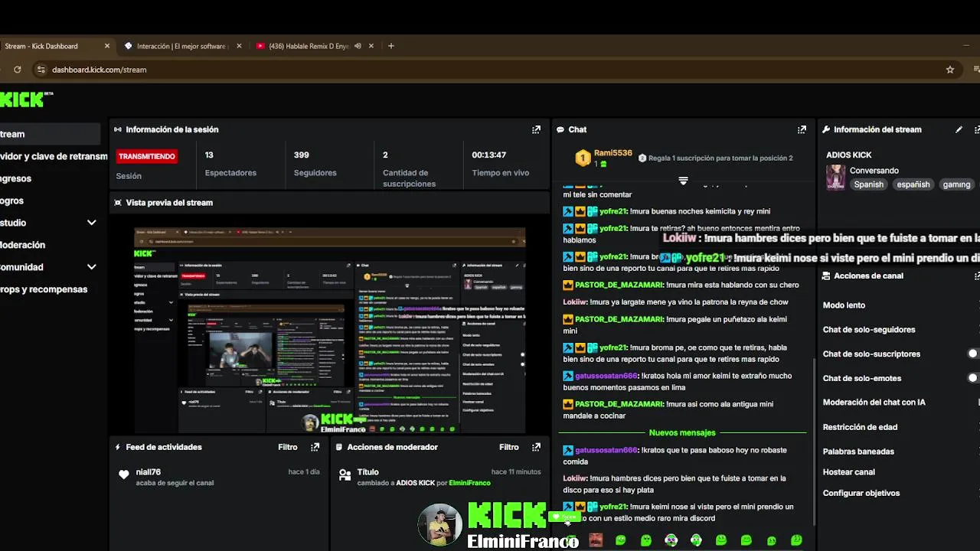Image resolution: width=980 pixels, height=551 pixels.
Task: Pop out the Acciones de moderador panel
Action: tap(536, 447)
